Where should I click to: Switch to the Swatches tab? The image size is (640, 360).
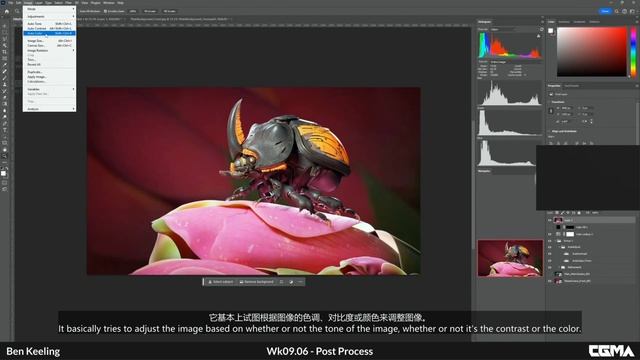(564, 22)
